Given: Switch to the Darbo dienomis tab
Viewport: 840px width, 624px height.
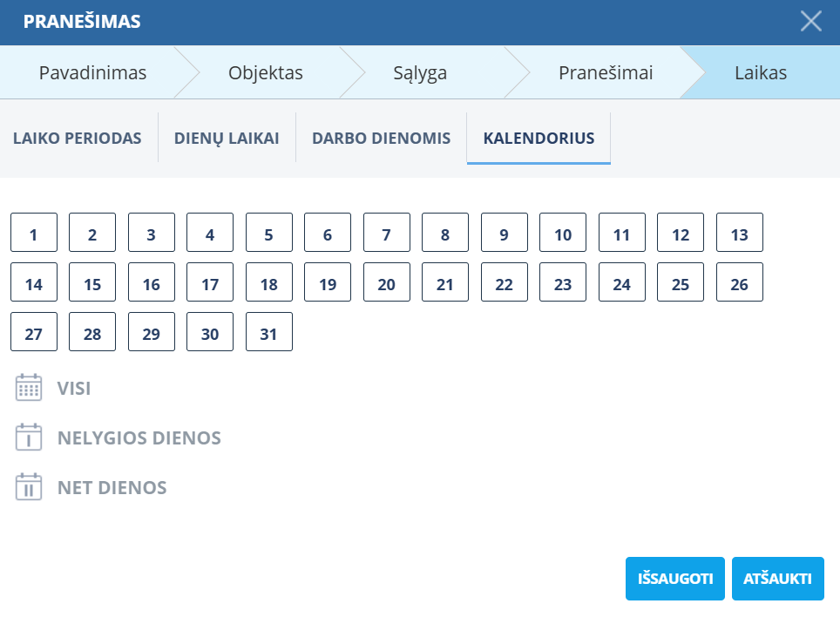Looking at the screenshot, I should 382,138.
